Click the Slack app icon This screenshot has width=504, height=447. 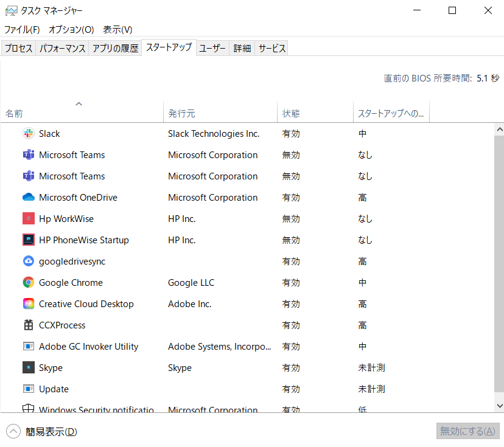(x=28, y=133)
